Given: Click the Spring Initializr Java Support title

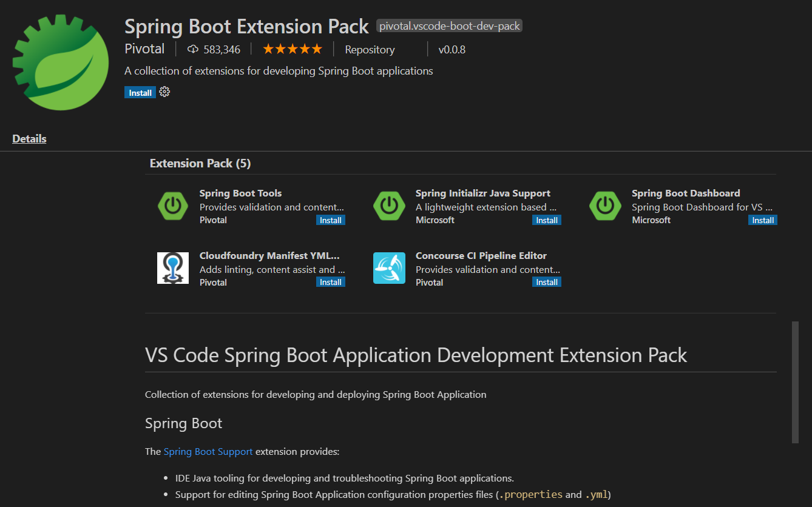Looking at the screenshot, I should tap(483, 193).
